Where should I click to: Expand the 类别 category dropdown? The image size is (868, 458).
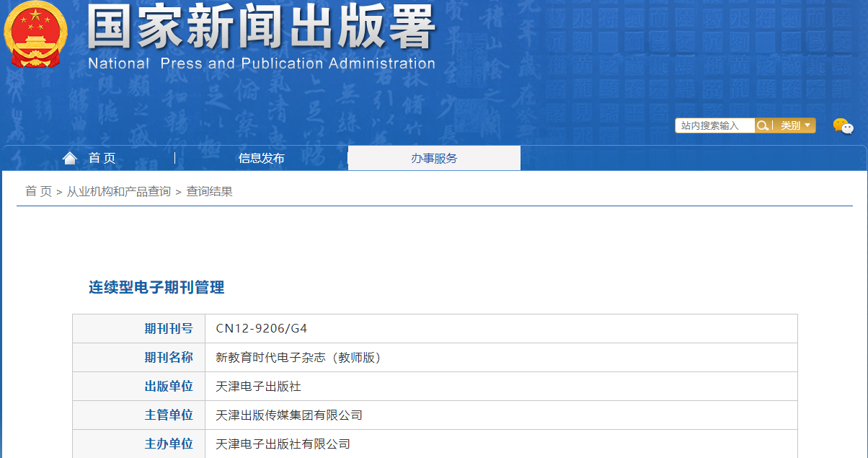pyautogui.click(x=795, y=125)
